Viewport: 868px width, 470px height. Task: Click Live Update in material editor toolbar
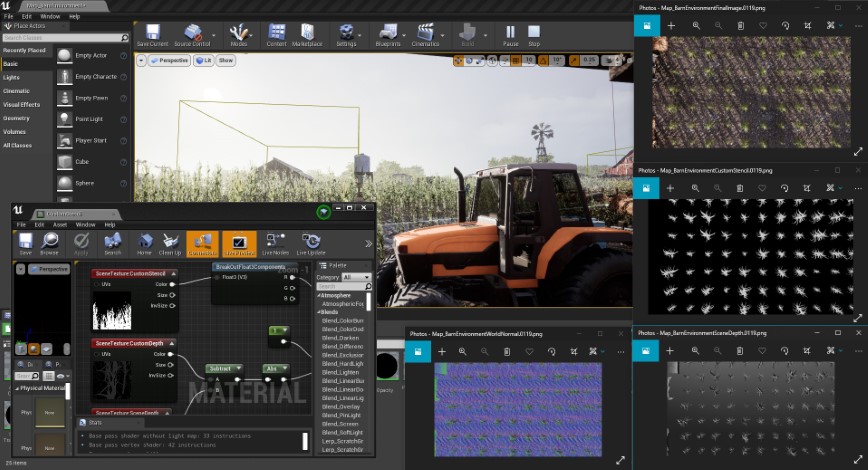(312, 244)
